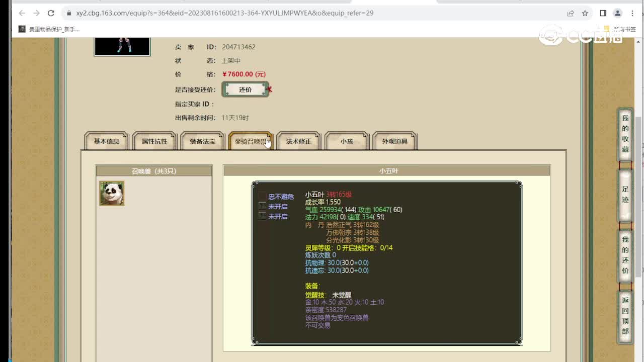Open the browser side panel
Viewport: 644px width, 362px height.
(603, 13)
